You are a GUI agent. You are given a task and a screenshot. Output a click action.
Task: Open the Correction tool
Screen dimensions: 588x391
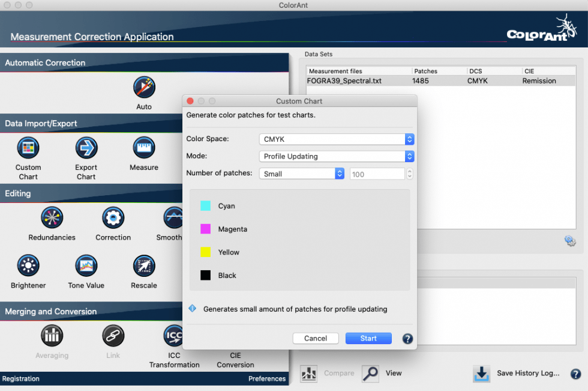pos(113,217)
